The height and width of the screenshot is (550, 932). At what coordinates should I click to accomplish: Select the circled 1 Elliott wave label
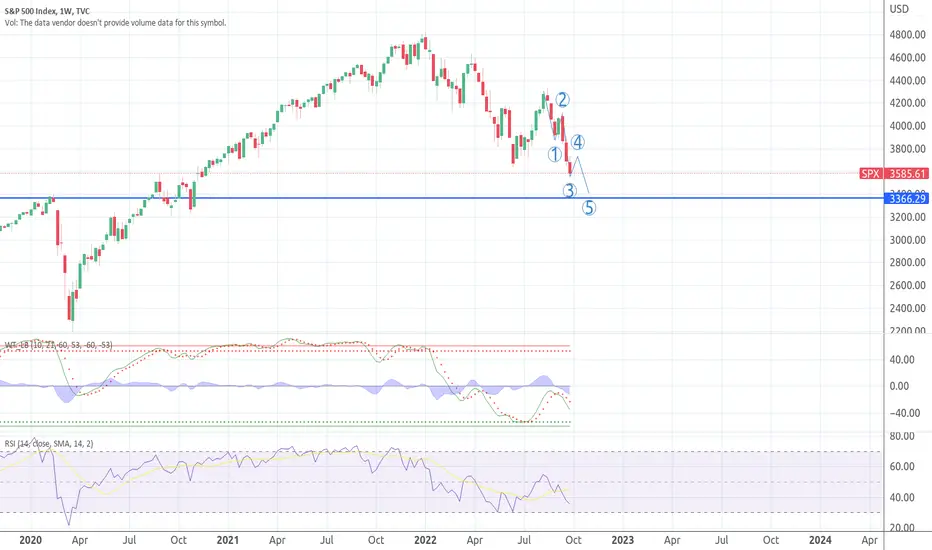pyautogui.click(x=555, y=155)
